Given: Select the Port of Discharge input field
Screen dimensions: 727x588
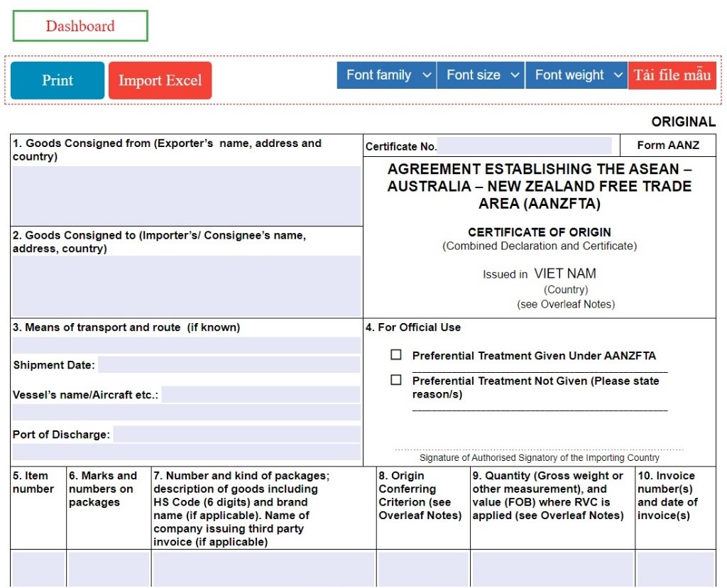Looking at the screenshot, I should [236, 435].
